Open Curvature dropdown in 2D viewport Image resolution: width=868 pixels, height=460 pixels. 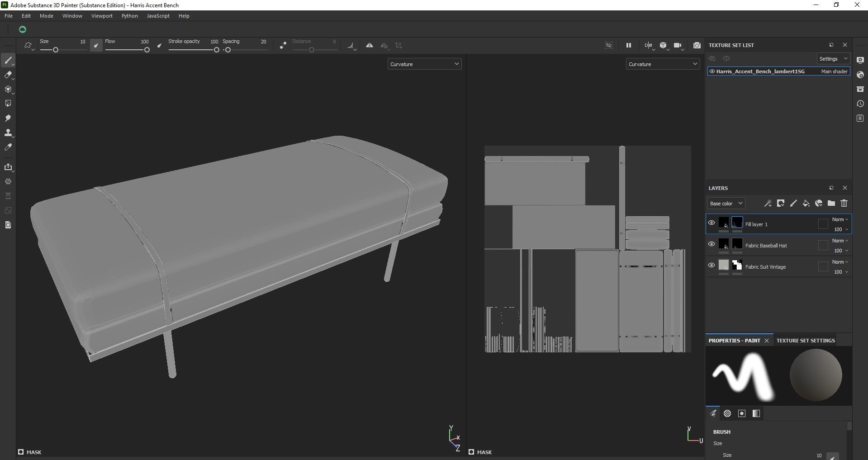pos(663,64)
